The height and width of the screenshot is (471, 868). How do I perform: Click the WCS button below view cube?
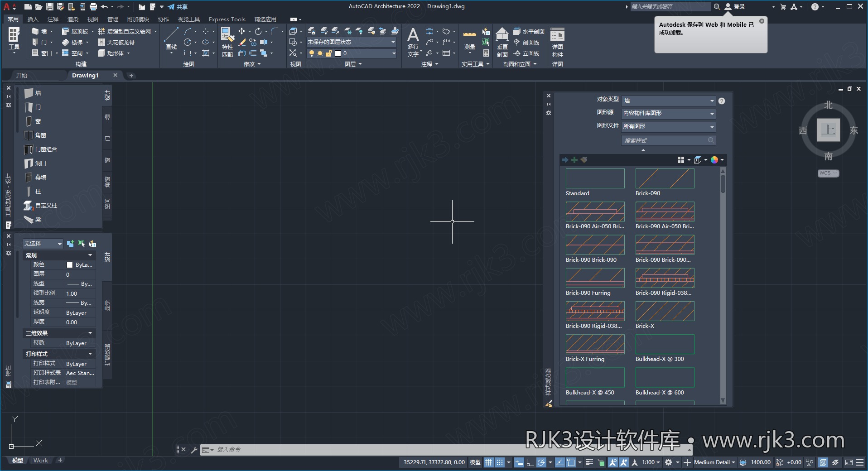coord(828,173)
